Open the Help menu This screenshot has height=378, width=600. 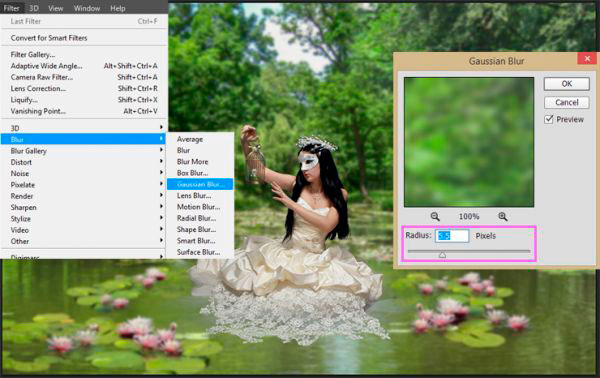(117, 8)
